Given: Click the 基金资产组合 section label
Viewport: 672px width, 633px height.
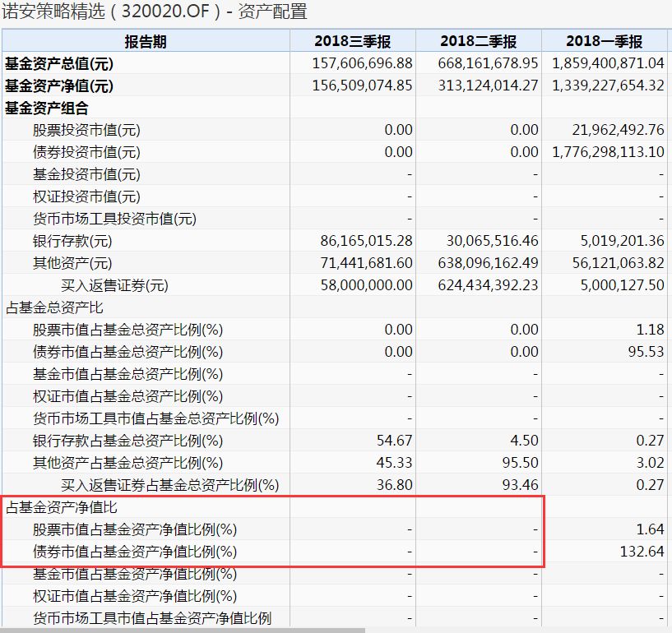Looking at the screenshot, I should click(x=47, y=109).
